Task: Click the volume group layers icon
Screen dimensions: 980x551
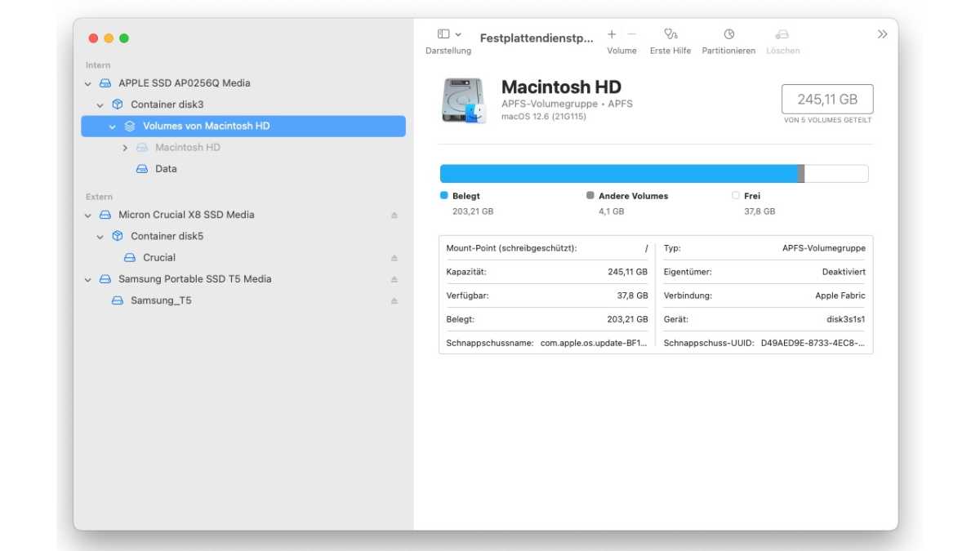Action: (130, 126)
